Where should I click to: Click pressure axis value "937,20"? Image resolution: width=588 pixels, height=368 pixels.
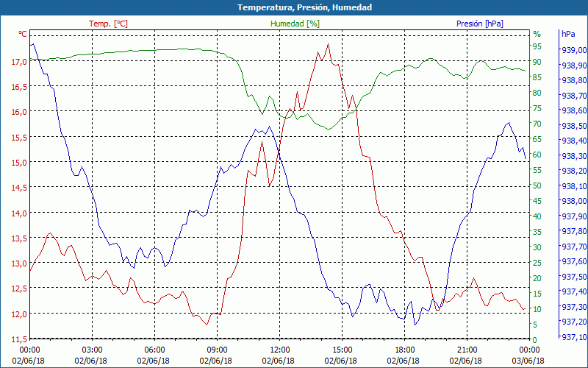click(574, 322)
